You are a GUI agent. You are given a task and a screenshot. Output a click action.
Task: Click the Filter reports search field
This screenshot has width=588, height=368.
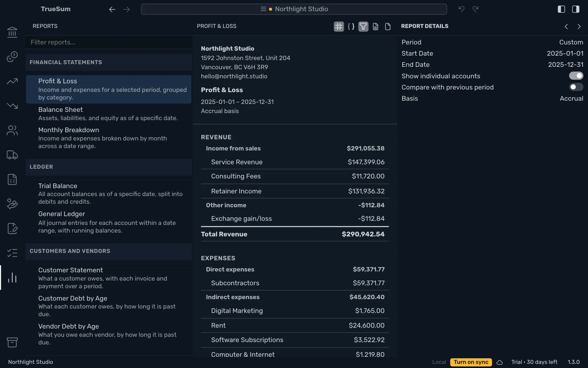pos(109,42)
